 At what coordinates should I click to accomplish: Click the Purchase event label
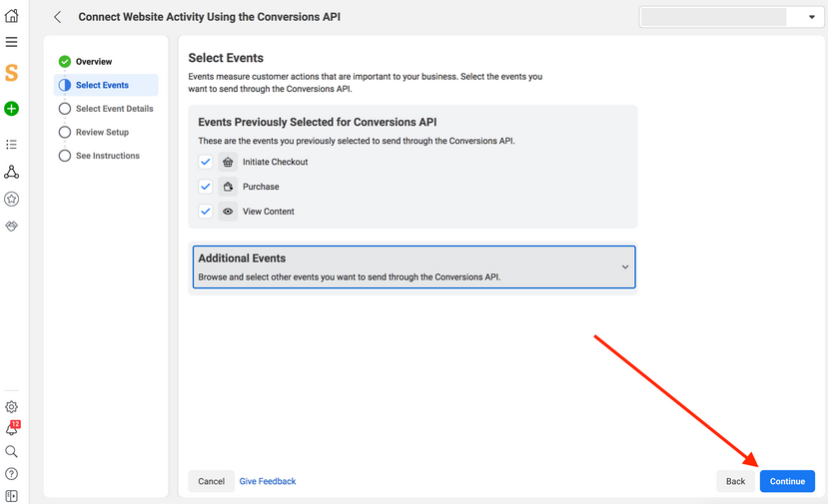pyautogui.click(x=261, y=187)
